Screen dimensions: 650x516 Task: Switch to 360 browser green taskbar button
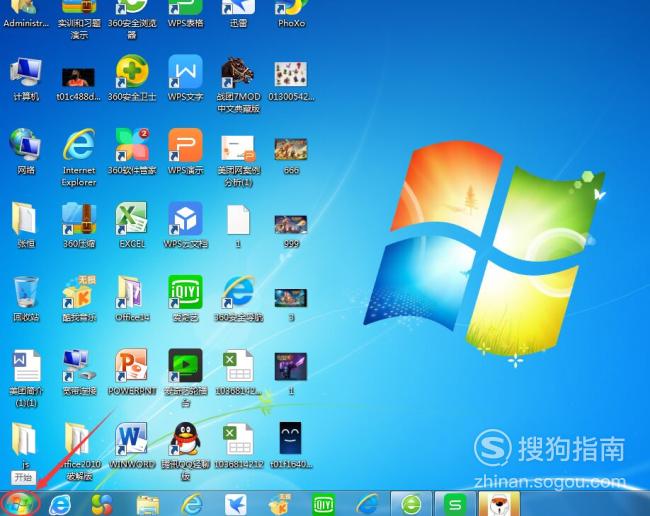point(412,504)
